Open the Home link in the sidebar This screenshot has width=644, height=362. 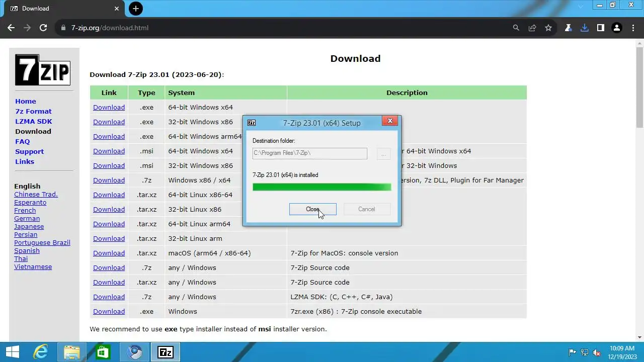(26, 101)
